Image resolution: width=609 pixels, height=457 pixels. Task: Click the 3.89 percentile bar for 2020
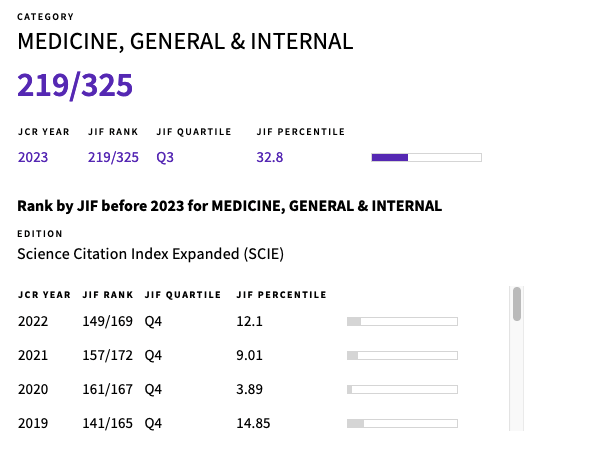pos(402,389)
